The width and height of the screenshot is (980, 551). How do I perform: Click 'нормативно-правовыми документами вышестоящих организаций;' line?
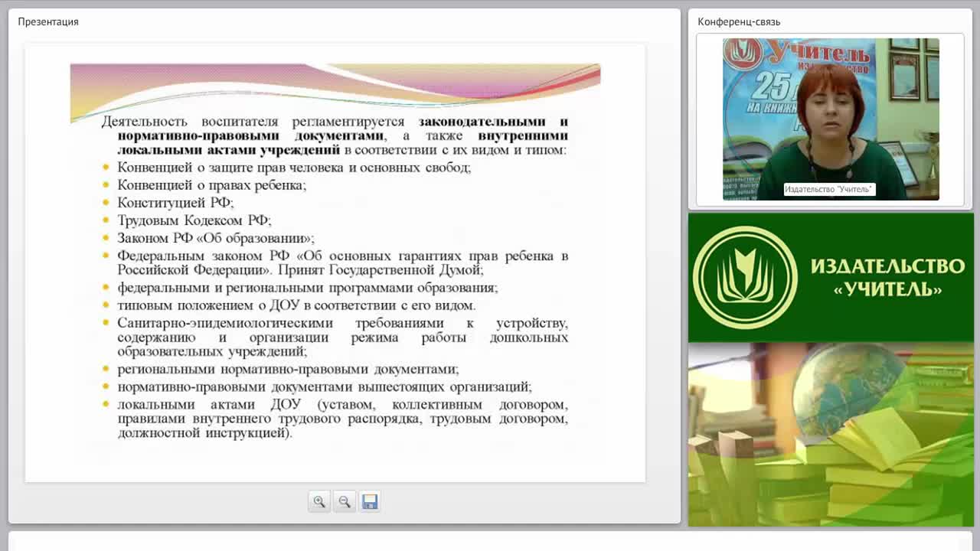point(325,386)
